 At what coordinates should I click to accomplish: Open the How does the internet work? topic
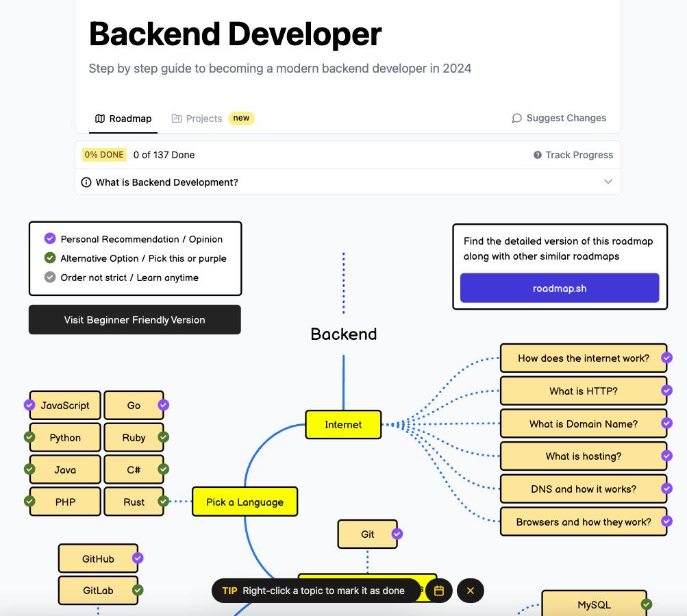click(x=584, y=358)
